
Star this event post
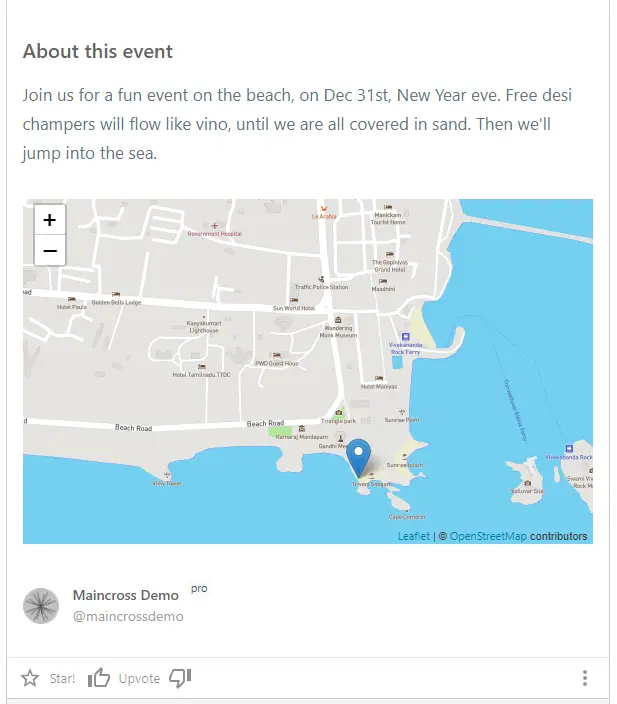coord(30,678)
